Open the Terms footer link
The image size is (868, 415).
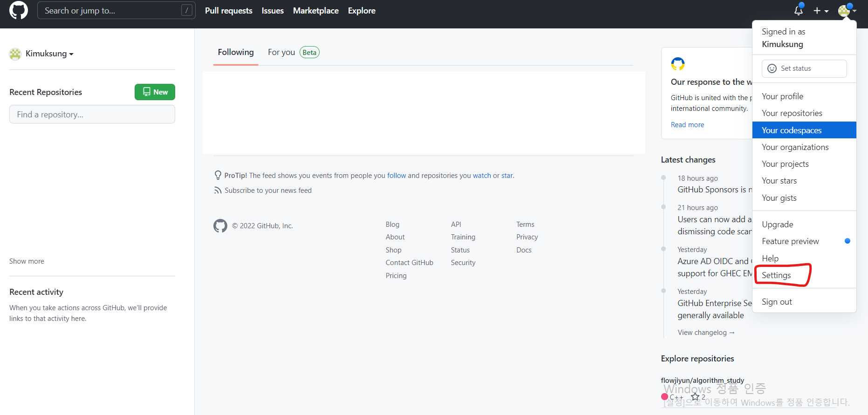525,225
